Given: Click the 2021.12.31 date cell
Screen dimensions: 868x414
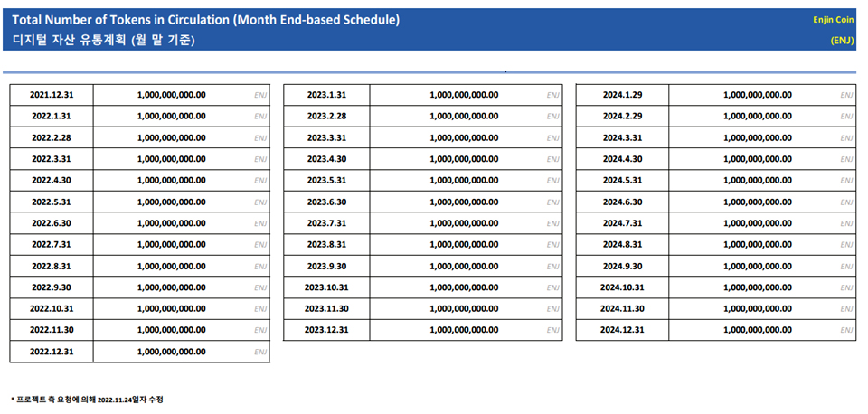Looking at the screenshot, I should point(52,94).
